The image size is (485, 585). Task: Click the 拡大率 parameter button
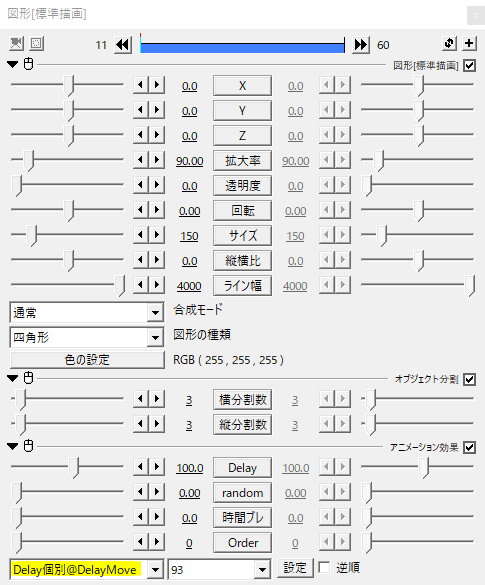click(242, 161)
